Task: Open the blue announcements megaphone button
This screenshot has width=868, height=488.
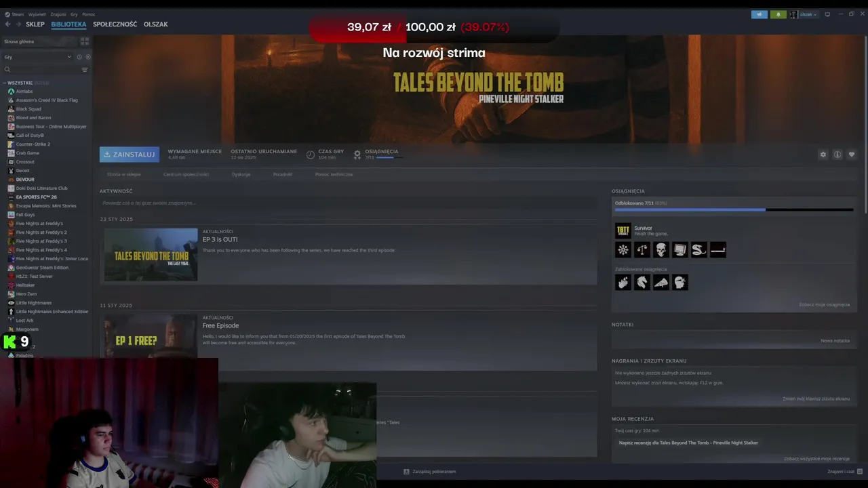Action: [759, 14]
